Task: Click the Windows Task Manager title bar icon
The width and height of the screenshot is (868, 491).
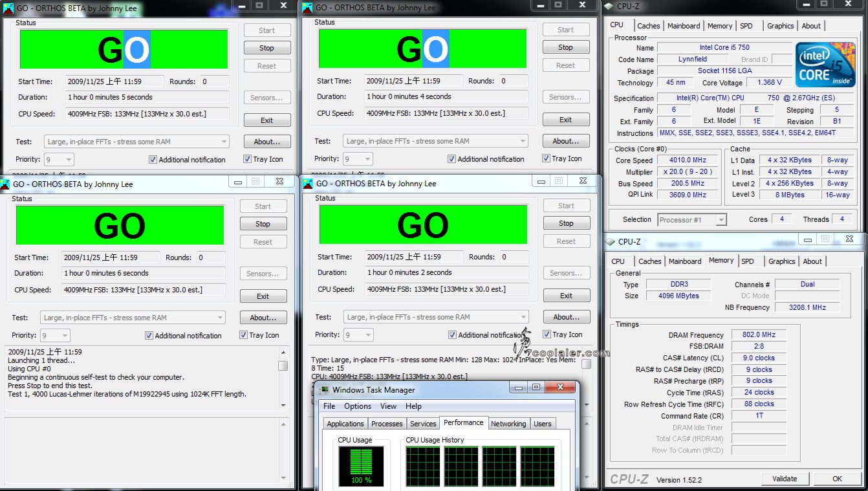Action: pos(323,390)
